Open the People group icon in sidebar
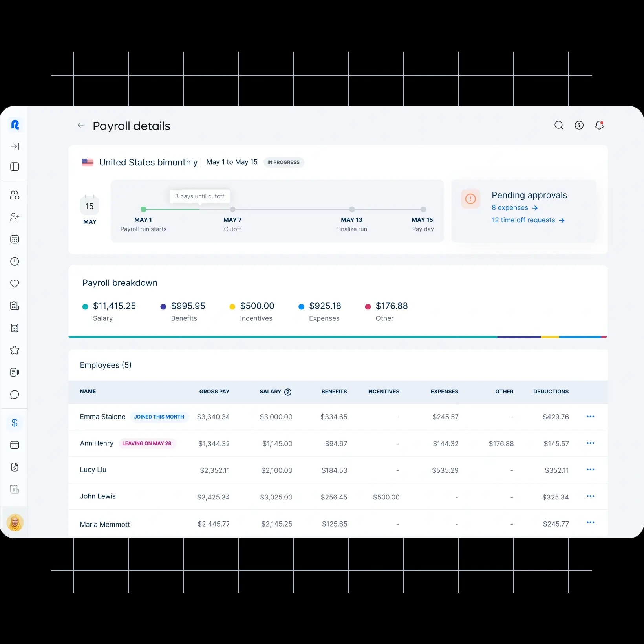The image size is (644, 644). 15,195
